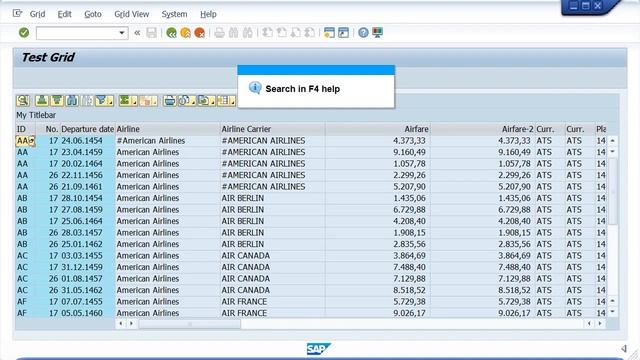Click the Airline column header

[168, 129]
